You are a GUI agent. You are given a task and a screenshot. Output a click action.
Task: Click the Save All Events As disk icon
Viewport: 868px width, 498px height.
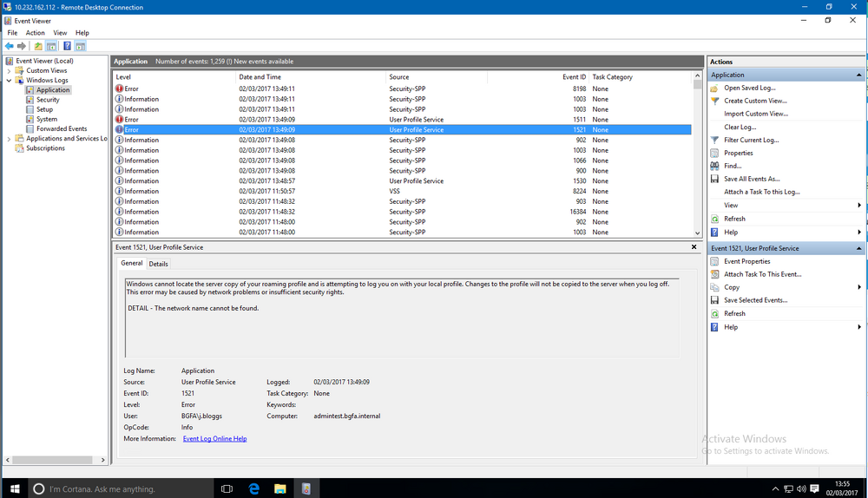(714, 179)
